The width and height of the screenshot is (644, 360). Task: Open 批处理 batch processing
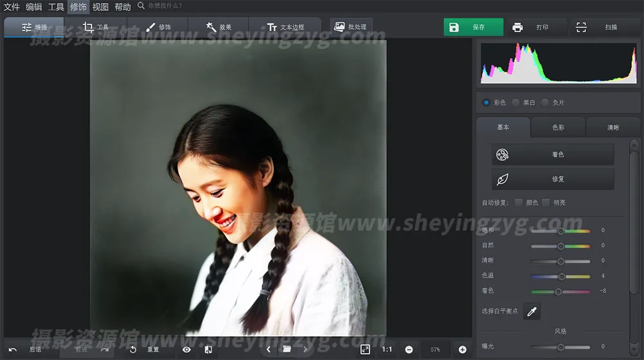tap(351, 26)
